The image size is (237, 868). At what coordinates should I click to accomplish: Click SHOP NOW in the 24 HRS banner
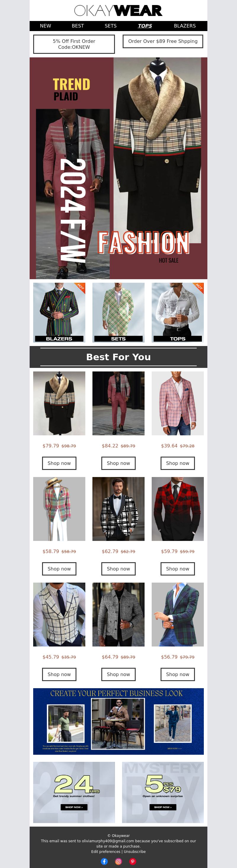click(74, 807)
